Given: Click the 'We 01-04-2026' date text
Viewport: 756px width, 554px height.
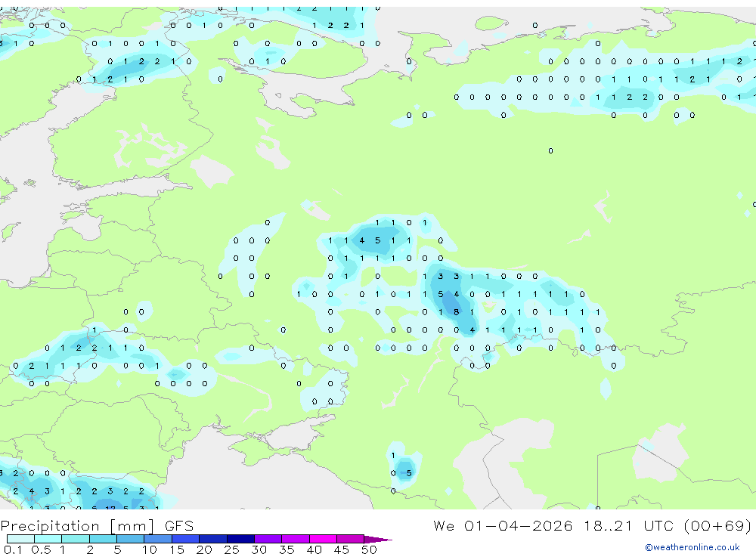Looking at the screenshot, I should pos(503,525).
